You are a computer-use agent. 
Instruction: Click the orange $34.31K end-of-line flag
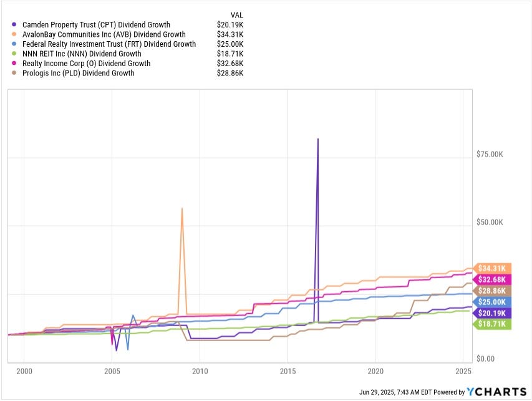point(492,268)
